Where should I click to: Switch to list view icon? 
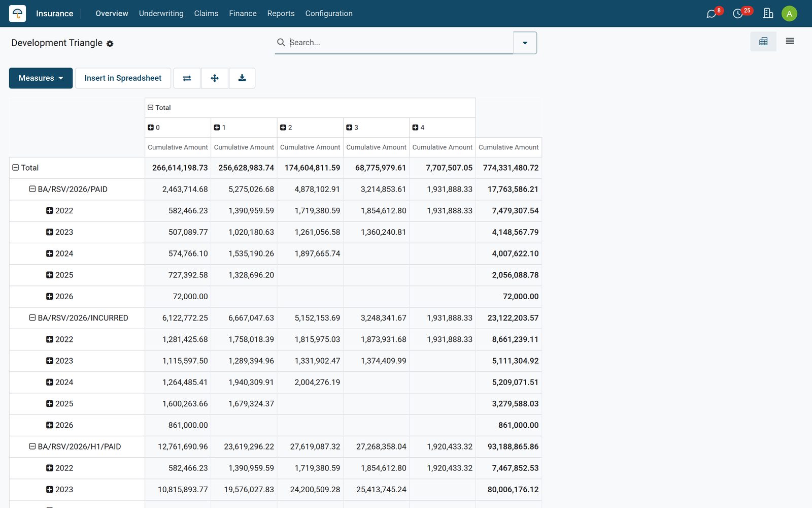pos(790,42)
